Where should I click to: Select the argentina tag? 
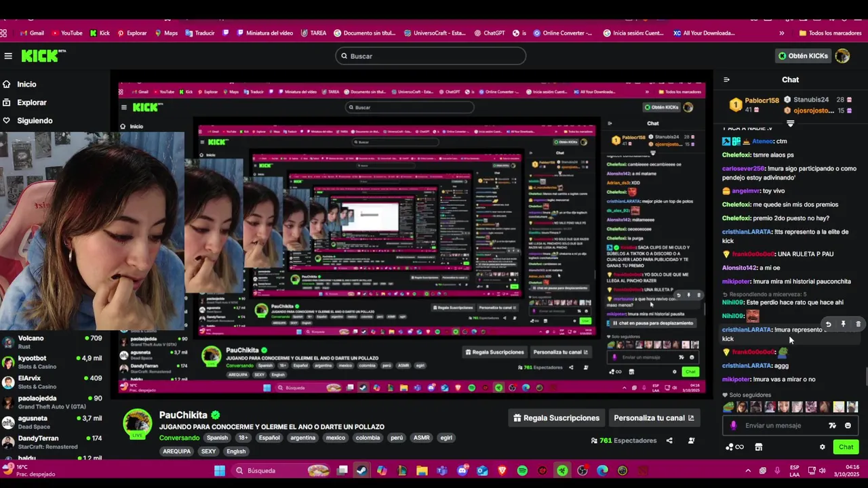tap(302, 438)
